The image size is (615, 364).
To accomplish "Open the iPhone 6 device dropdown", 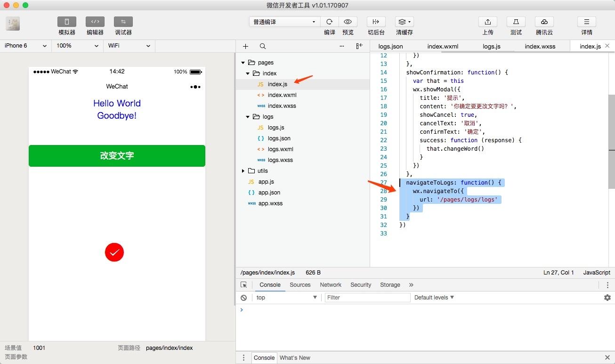I will point(25,46).
